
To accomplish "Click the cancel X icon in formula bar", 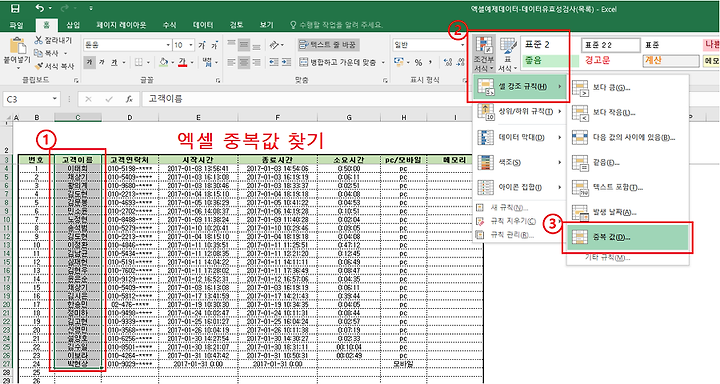I will pos(88,99).
